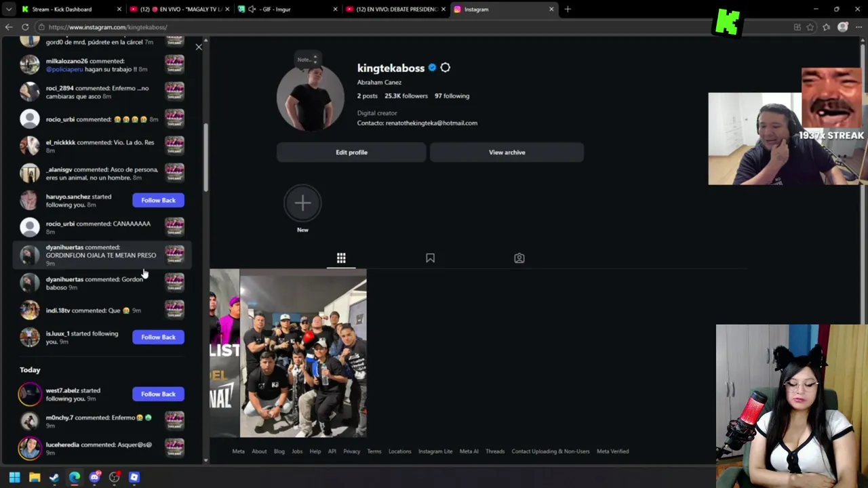
Task: Switch to the Posts grid tab
Action: click(x=341, y=258)
